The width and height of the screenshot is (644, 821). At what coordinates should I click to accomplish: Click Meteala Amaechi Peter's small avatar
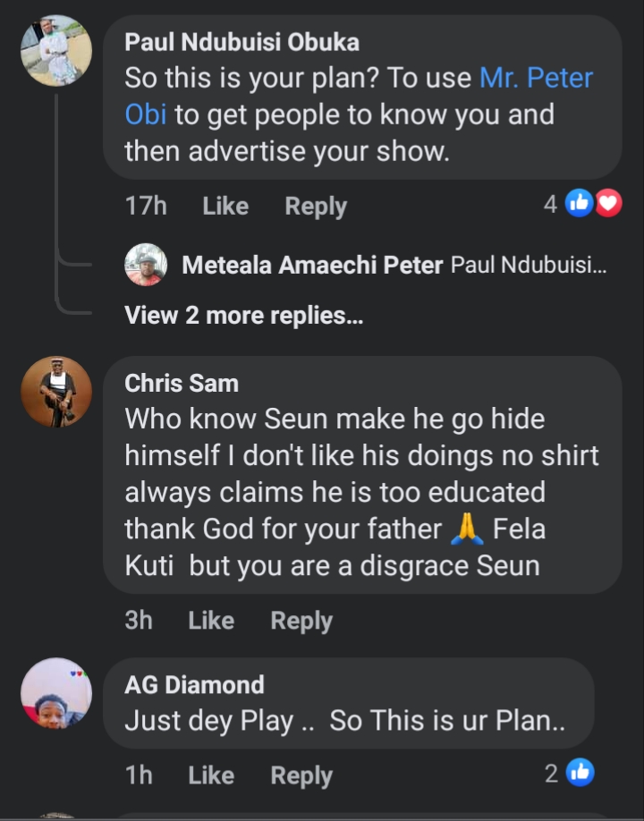click(146, 265)
